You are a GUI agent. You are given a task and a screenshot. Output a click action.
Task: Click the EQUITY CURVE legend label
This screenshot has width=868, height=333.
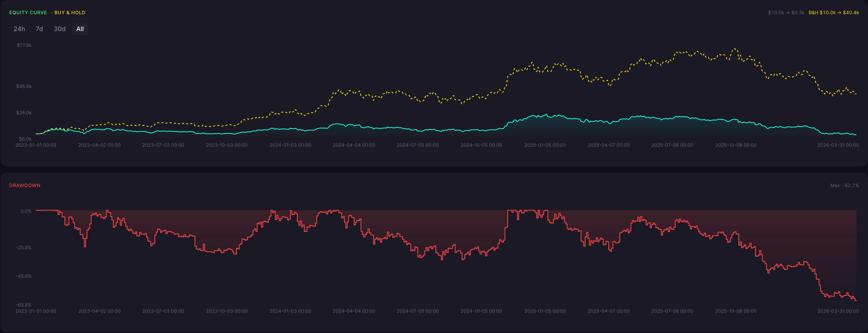click(28, 12)
